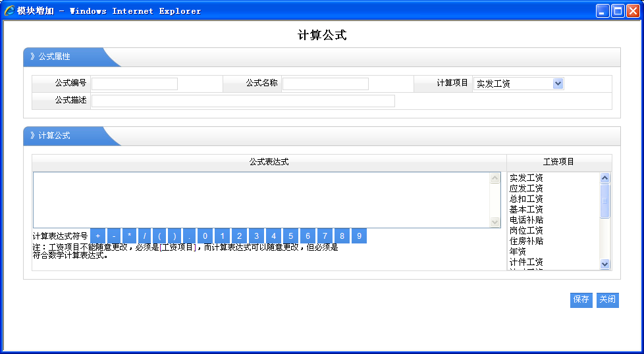Insert digit 9 into the formula

(x=359, y=236)
